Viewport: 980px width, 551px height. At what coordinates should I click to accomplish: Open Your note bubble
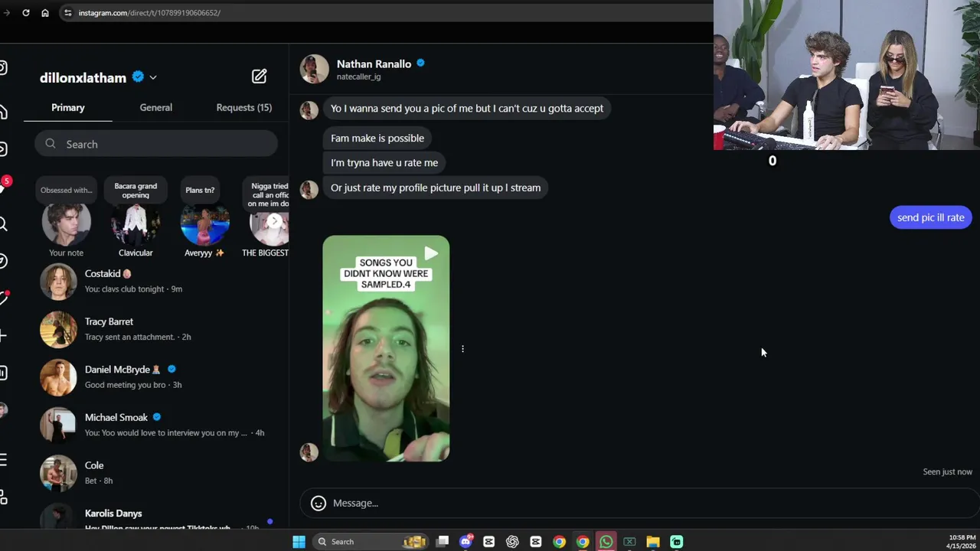point(66,191)
